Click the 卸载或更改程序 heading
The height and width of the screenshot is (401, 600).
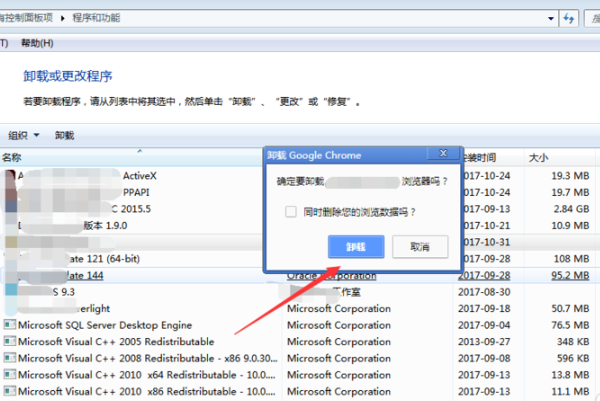68,76
